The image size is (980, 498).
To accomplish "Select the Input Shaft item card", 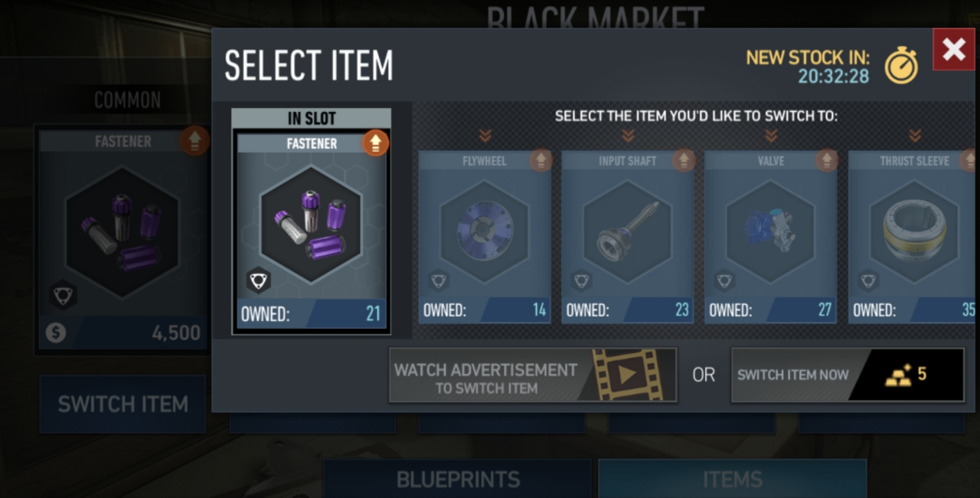I will (x=628, y=237).
